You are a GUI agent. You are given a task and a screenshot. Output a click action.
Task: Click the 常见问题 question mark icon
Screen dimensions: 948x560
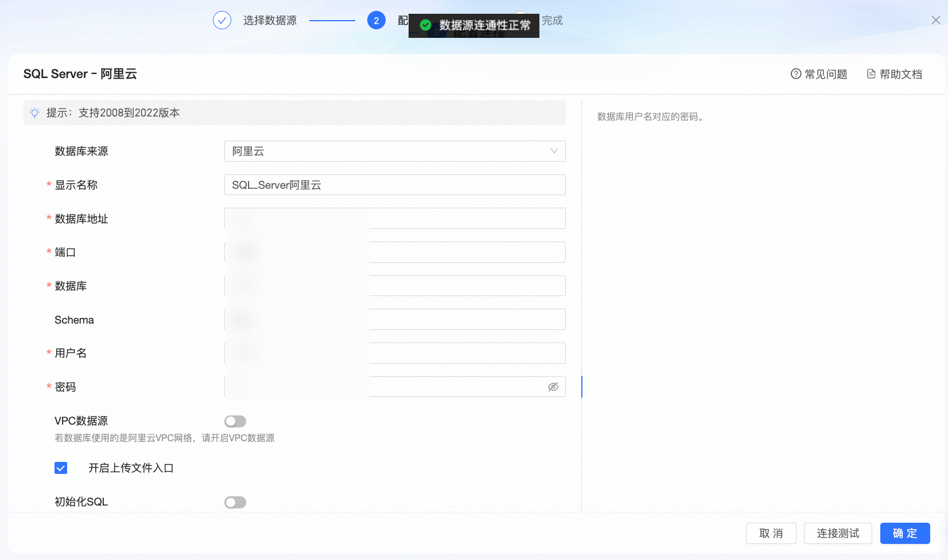(x=796, y=74)
